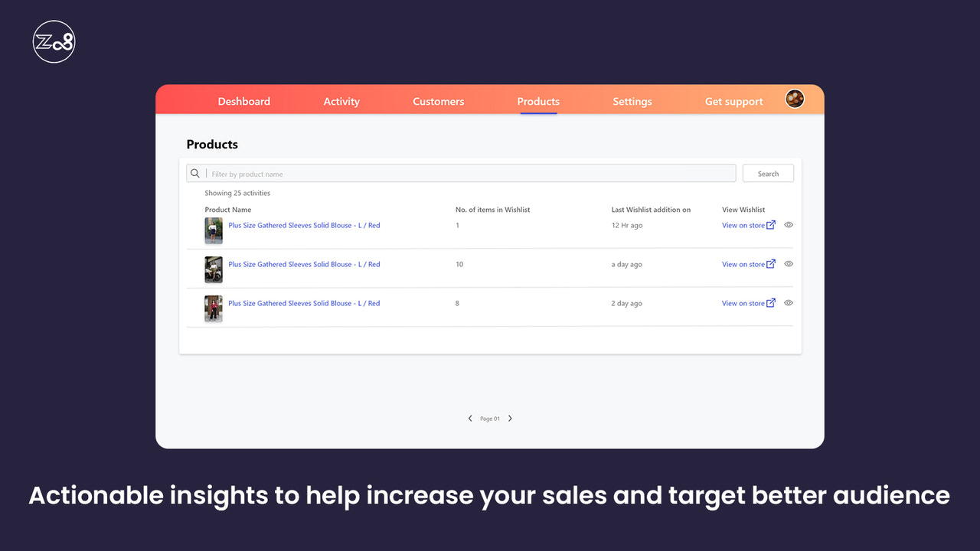Open the Activity tab

click(x=341, y=101)
